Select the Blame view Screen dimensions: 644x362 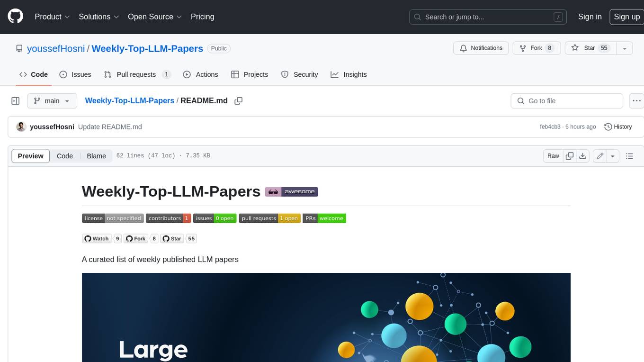[96, 156]
